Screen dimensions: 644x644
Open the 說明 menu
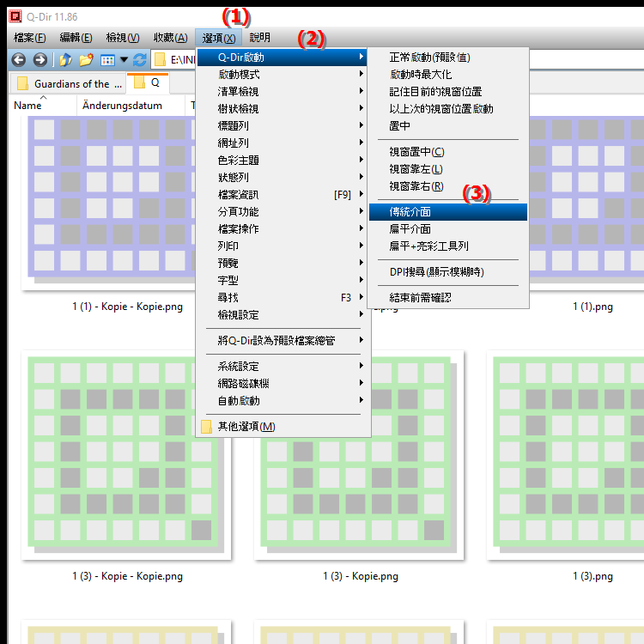tap(259, 38)
